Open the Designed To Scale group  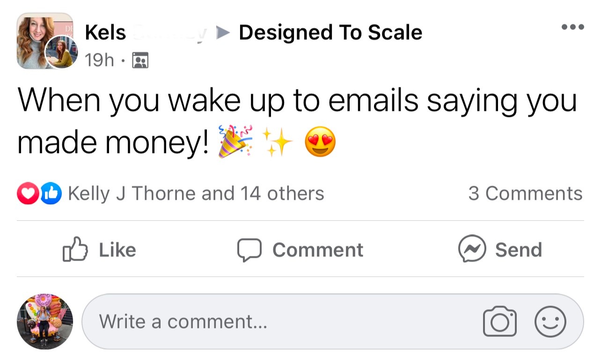(330, 33)
